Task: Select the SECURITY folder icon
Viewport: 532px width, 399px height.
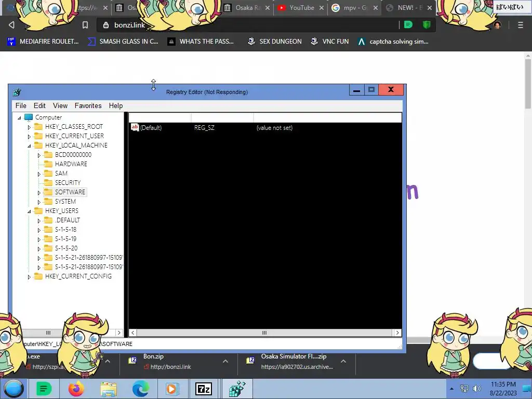Action: [x=48, y=182]
